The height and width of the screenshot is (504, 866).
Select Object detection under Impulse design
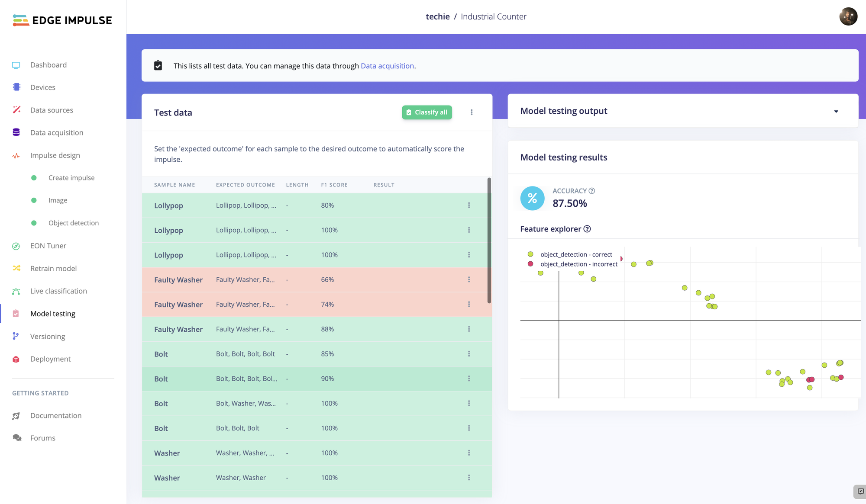point(74,223)
